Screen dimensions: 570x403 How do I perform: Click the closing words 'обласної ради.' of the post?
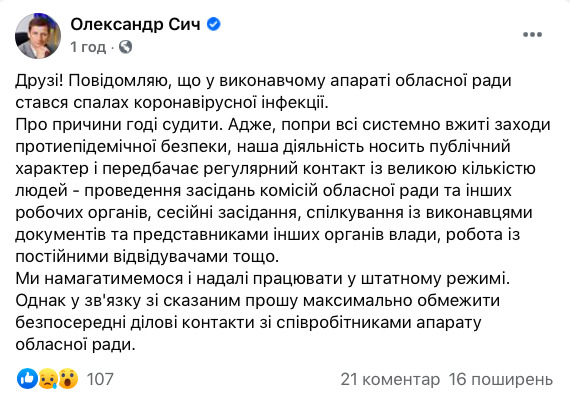[75, 344]
